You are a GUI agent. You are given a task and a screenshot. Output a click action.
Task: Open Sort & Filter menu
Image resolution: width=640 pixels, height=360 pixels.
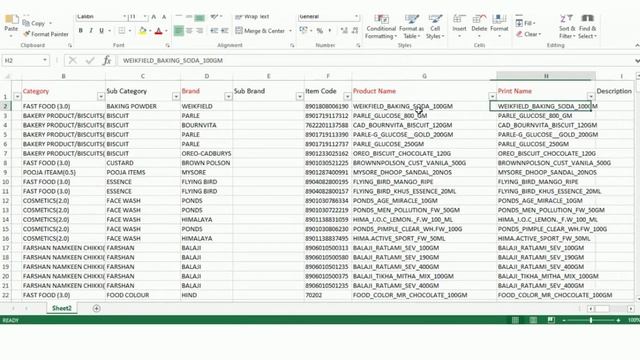[x=567, y=27]
